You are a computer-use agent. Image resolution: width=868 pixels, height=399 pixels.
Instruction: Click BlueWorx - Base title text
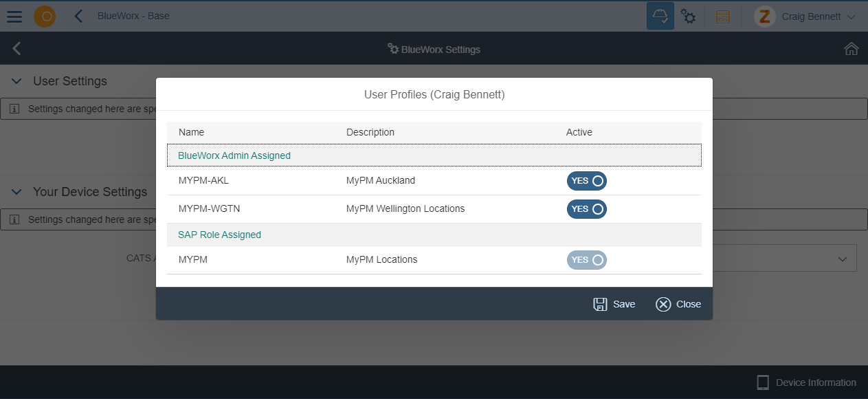pyautogui.click(x=133, y=16)
